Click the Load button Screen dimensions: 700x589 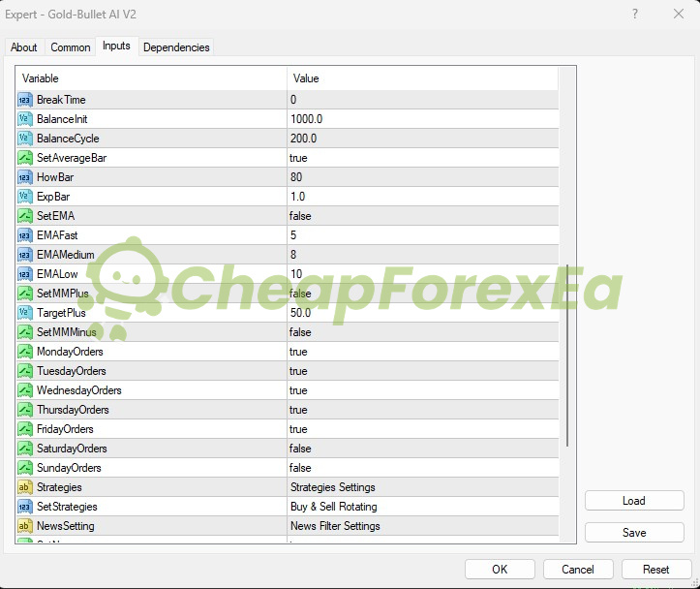[634, 501]
